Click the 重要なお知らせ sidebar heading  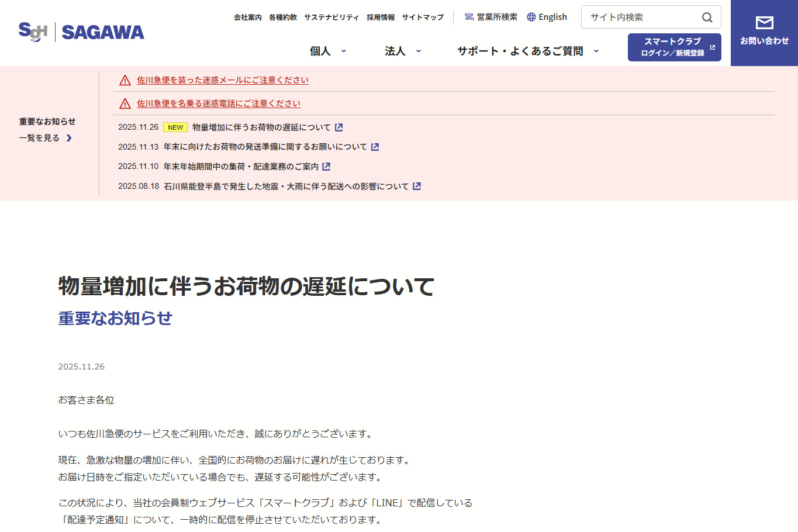tap(47, 122)
